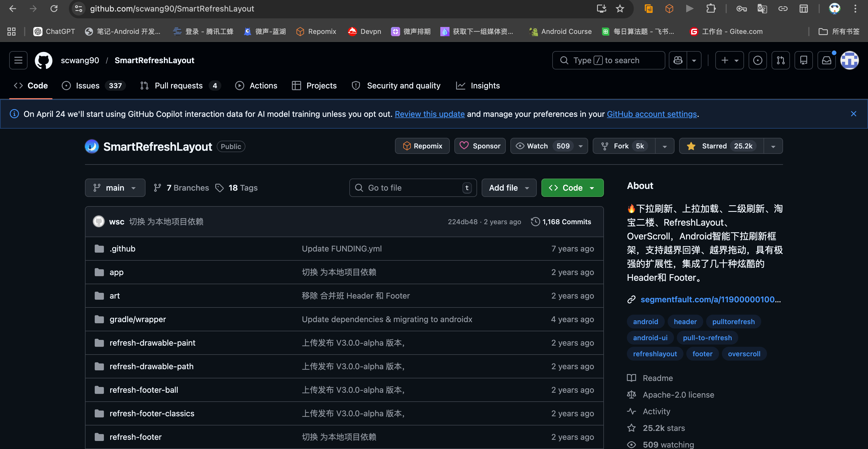Open the Copilot chat icon
Screen dimensions: 868x449
[678, 60]
